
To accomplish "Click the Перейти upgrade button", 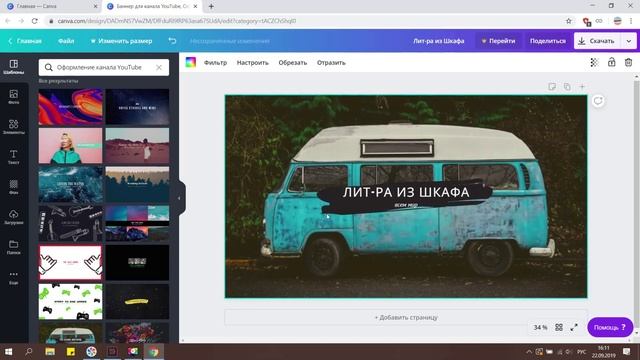I will coord(498,41).
